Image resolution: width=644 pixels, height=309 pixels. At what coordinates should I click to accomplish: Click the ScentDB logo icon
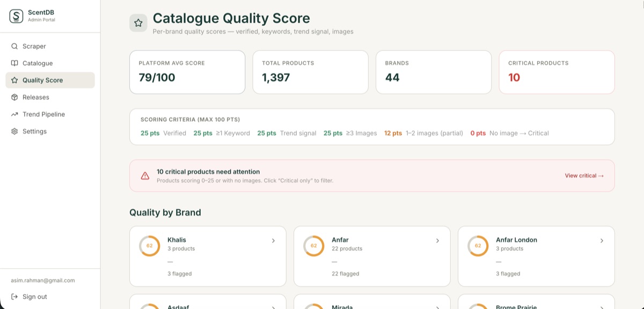(x=16, y=16)
